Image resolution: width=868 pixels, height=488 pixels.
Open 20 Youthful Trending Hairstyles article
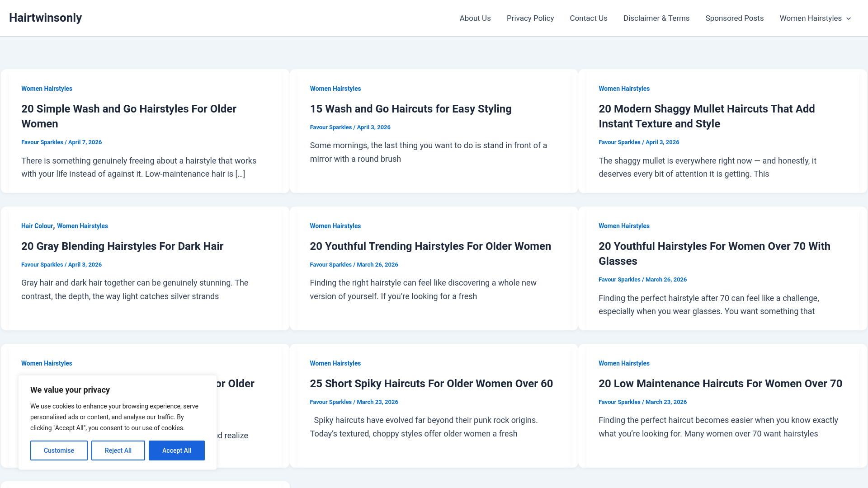coord(430,246)
